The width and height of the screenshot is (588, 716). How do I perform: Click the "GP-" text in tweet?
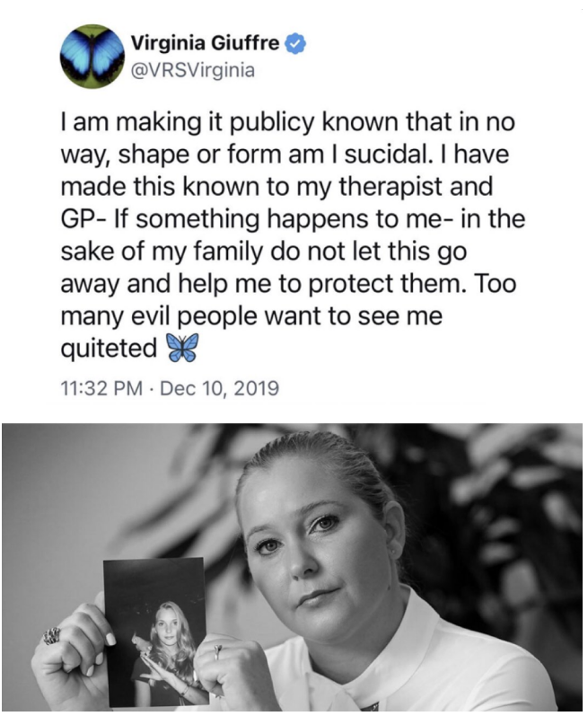point(83,219)
